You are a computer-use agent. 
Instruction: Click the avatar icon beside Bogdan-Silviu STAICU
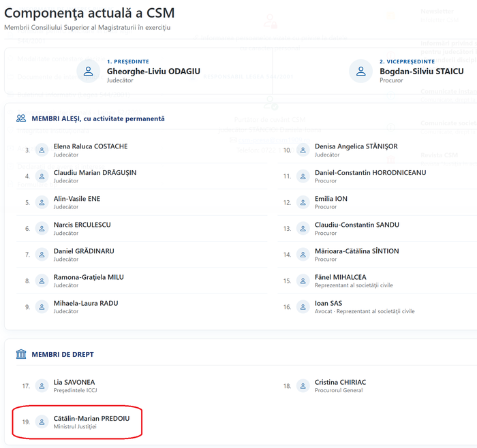(x=360, y=71)
